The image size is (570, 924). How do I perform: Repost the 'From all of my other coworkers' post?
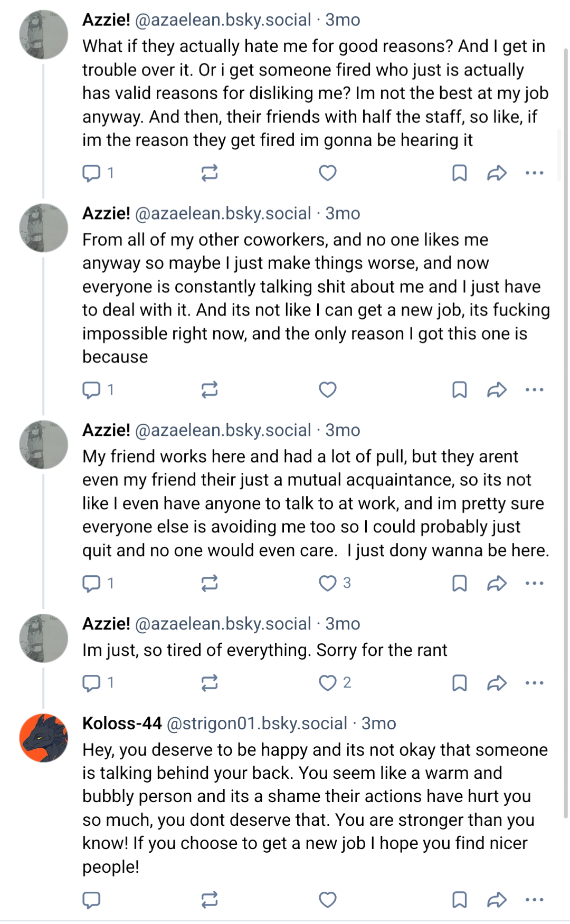pyautogui.click(x=210, y=390)
